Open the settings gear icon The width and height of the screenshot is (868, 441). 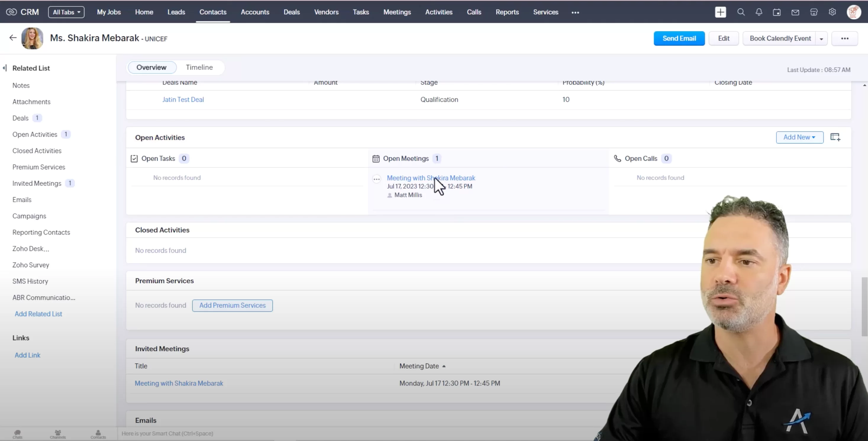(x=832, y=12)
